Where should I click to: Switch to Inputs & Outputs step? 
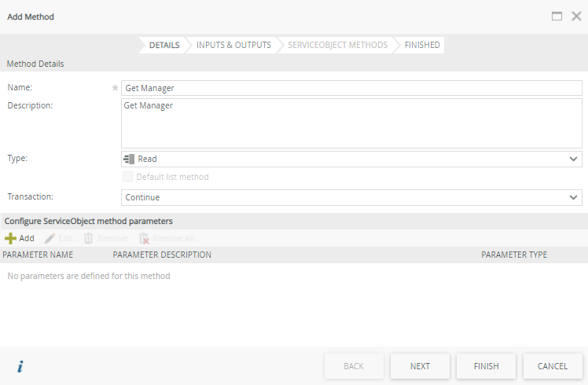[x=233, y=45]
